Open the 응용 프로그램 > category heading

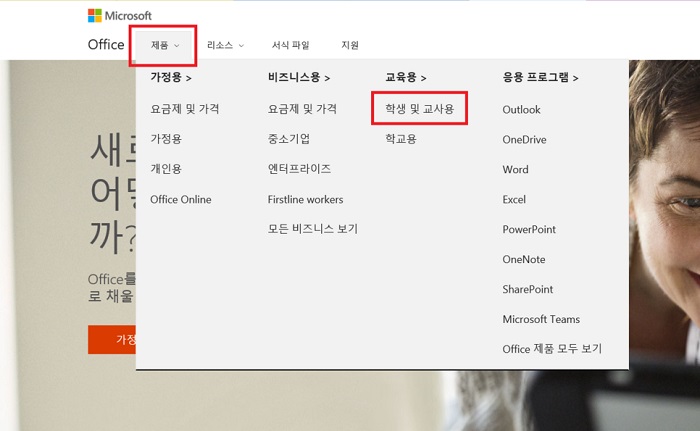[x=540, y=78]
